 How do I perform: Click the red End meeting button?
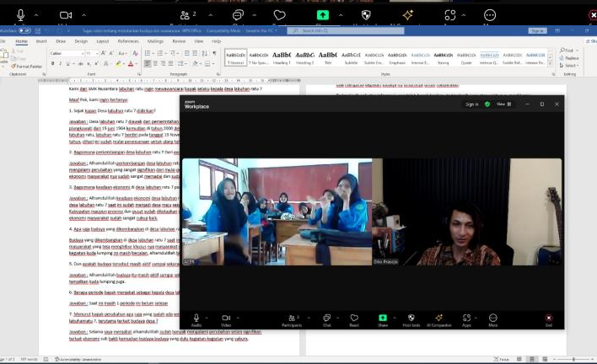pyautogui.click(x=549, y=318)
